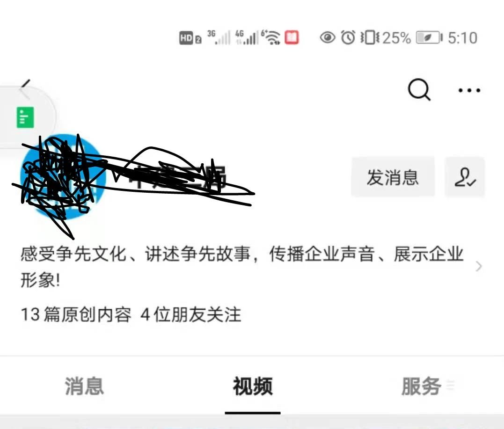Tap the Wi-Fi signal status icon
The height and width of the screenshot is (429, 504).
271,37
